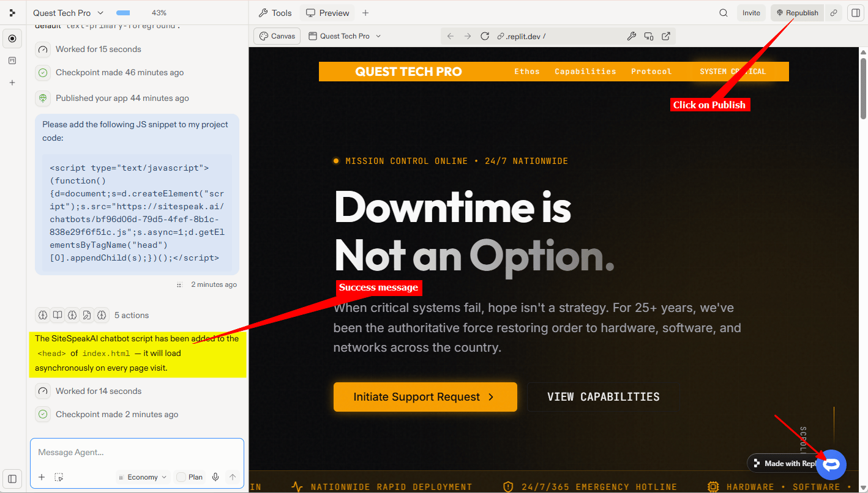Add a new tab with plus button

coord(365,13)
